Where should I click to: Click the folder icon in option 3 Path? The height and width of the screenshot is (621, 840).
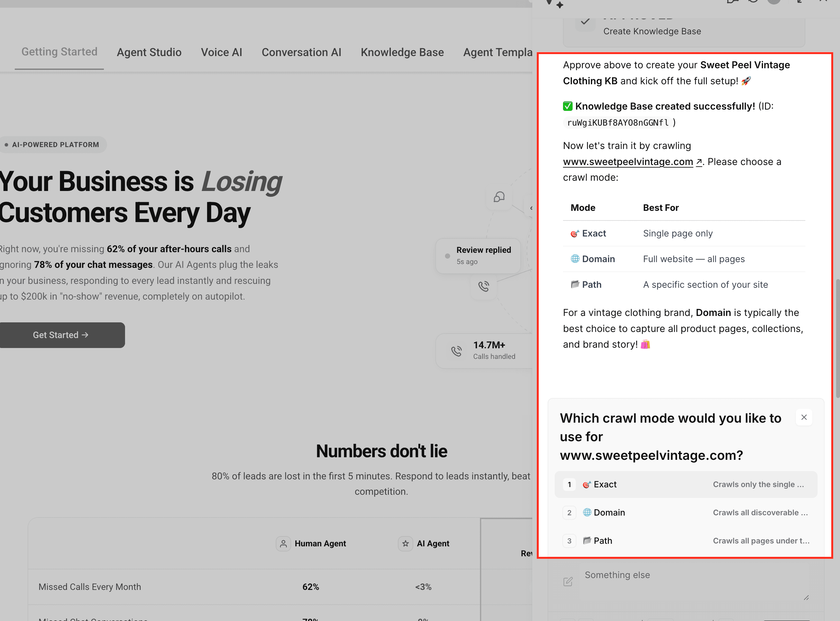(x=587, y=540)
